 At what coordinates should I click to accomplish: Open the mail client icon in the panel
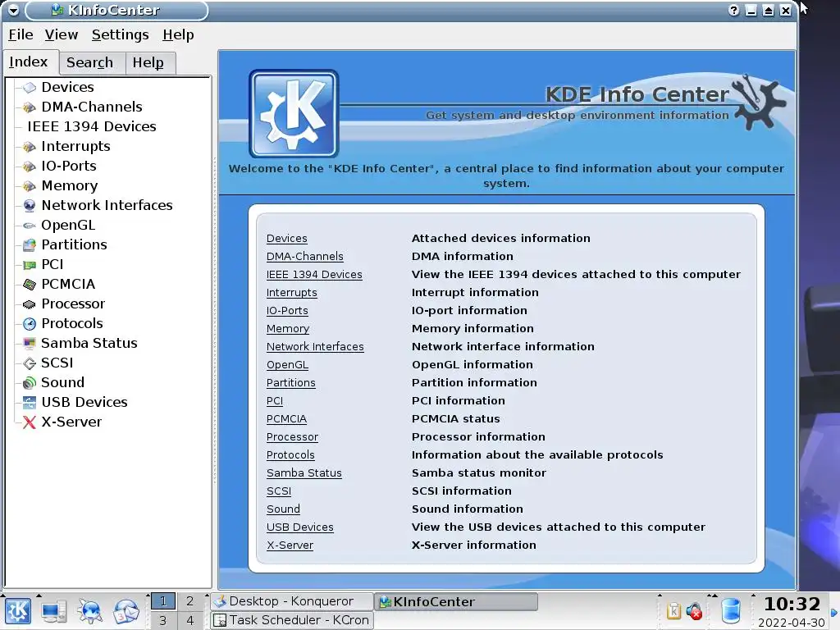click(x=126, y=611)
